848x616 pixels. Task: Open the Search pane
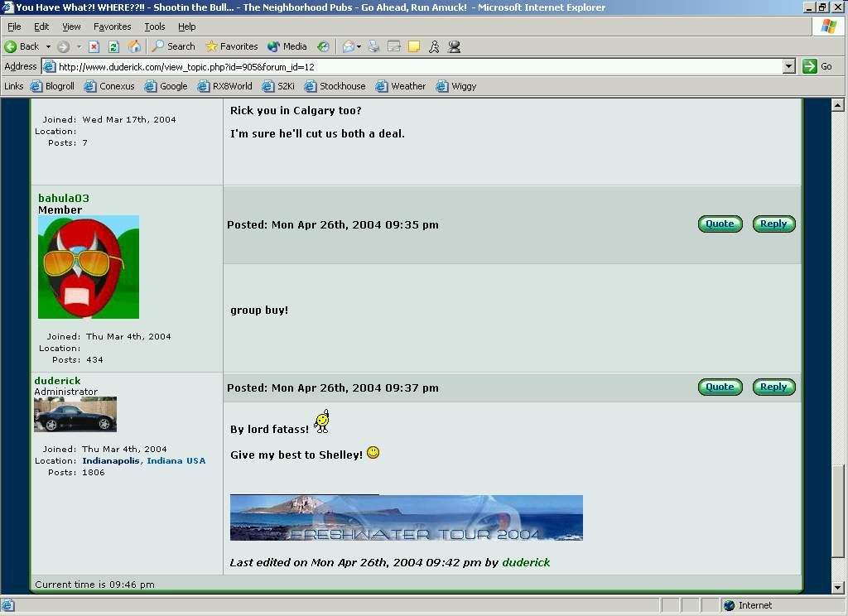click(173, 46)
